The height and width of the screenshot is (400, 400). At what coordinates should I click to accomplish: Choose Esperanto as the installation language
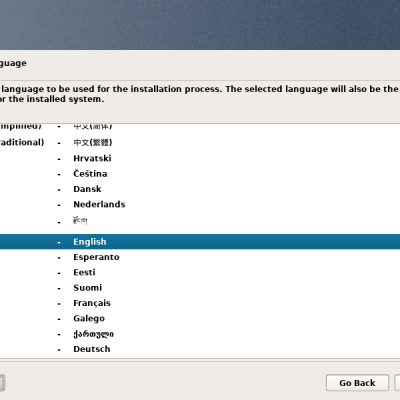(x=200, y=257)
